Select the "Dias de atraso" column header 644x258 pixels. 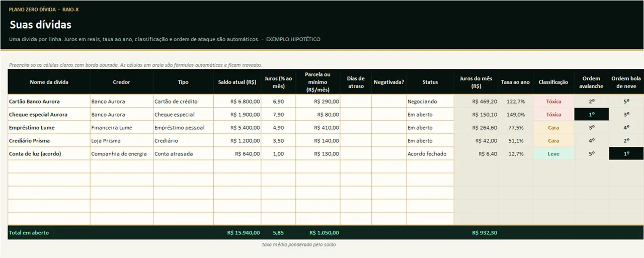click(x=356, y=82)
